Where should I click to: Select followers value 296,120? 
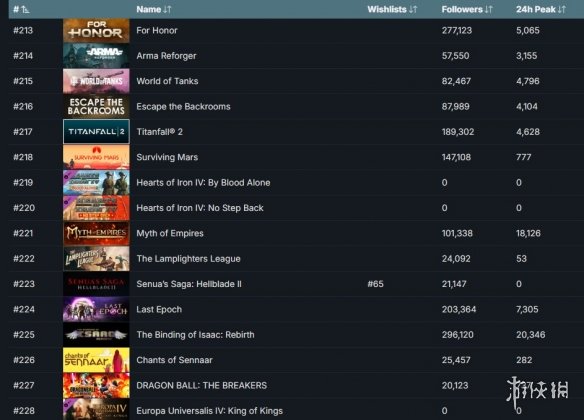coord(457,334)
